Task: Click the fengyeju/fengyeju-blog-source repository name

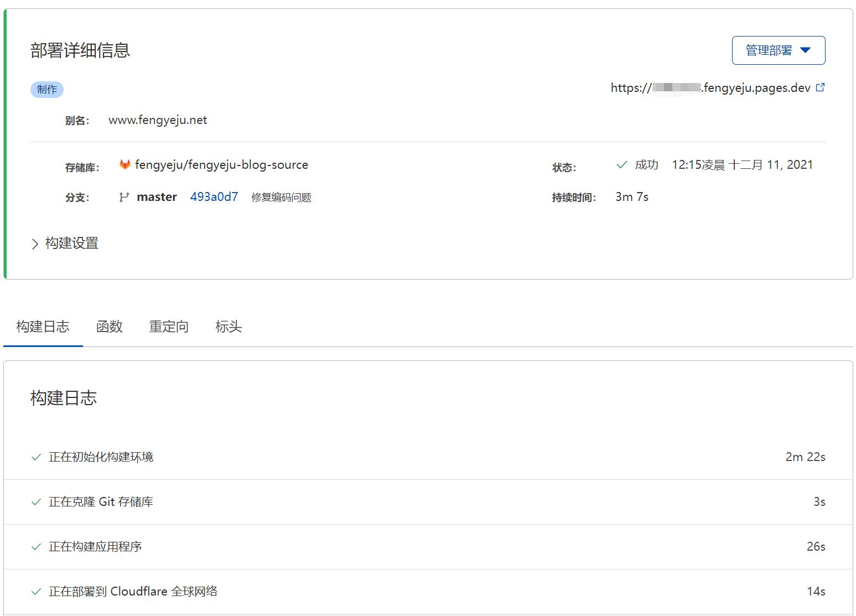Action: click(220, 164)
